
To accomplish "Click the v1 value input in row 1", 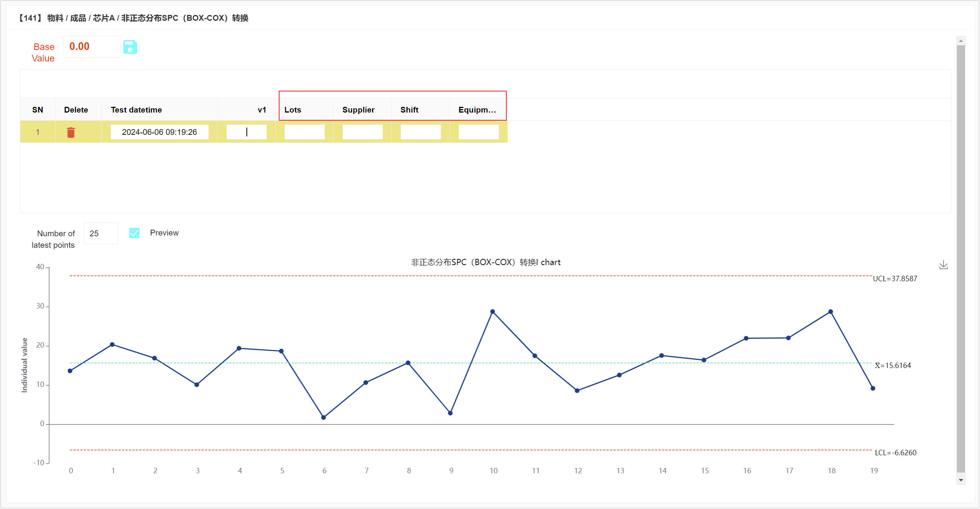I will [246, 132].
